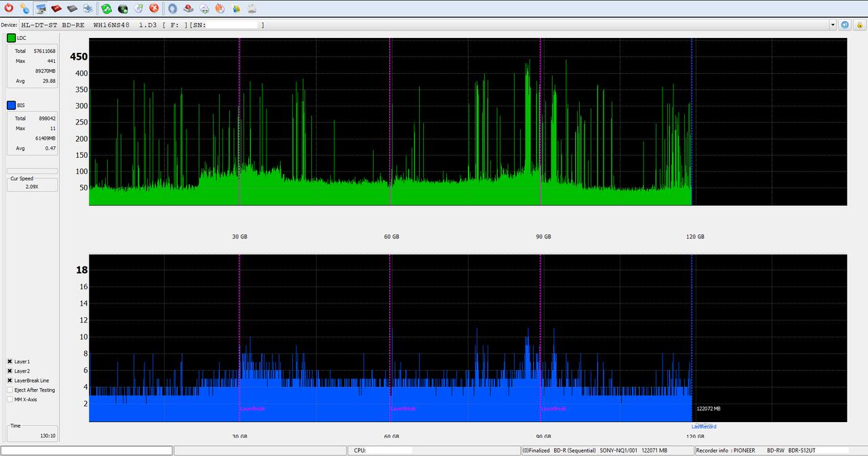Screen dimensions: 868x456
Task: Click the yellow and blue connection icon
Action: click(24, 9)
